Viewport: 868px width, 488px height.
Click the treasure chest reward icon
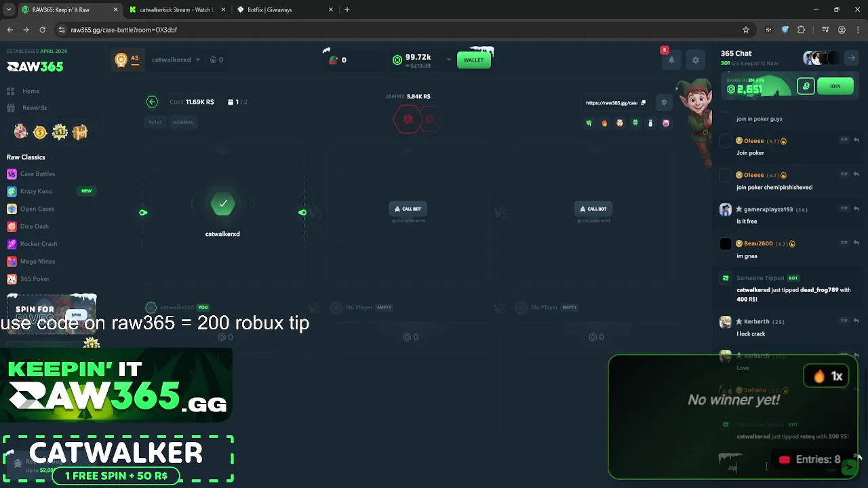coord(80,132)
